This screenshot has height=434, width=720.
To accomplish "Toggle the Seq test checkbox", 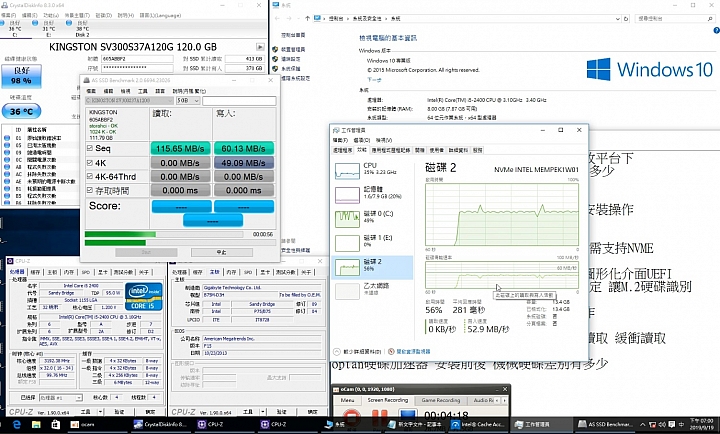I will tap(90, 148).
